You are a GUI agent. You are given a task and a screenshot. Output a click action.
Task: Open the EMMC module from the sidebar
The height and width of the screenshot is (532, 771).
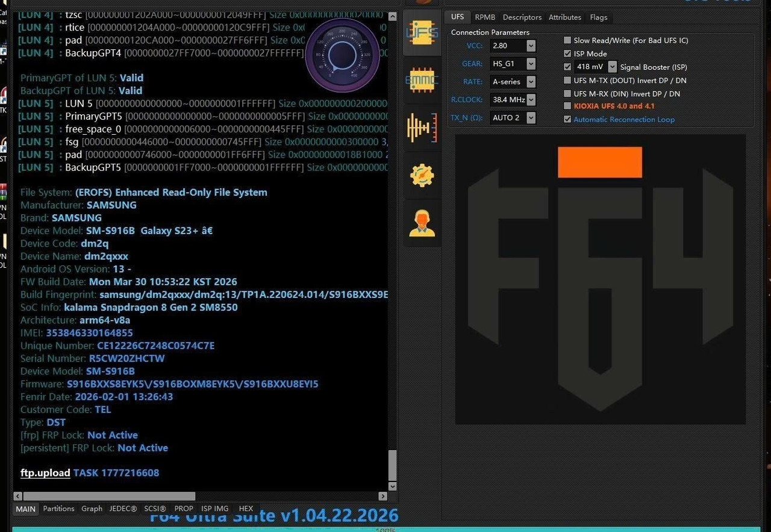(422, 80)
